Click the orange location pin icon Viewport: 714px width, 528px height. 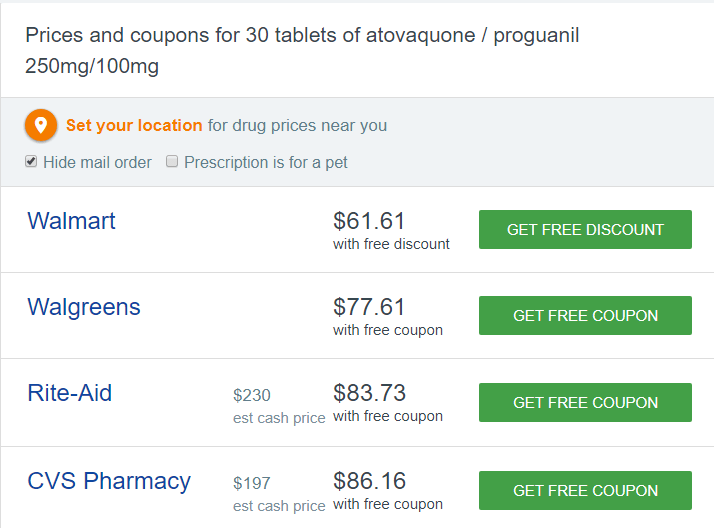(41, 126)
